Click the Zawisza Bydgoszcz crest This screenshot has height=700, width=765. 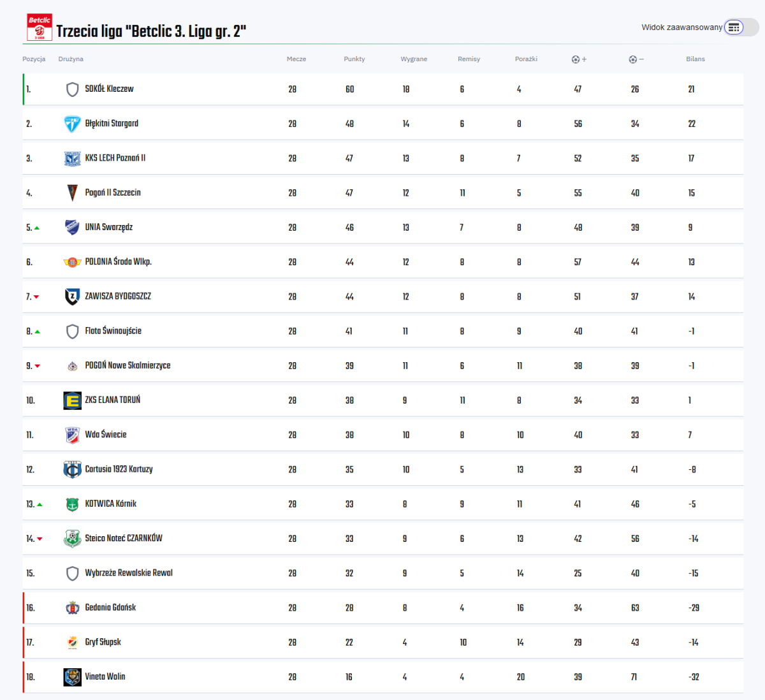[x=73, y=296]
